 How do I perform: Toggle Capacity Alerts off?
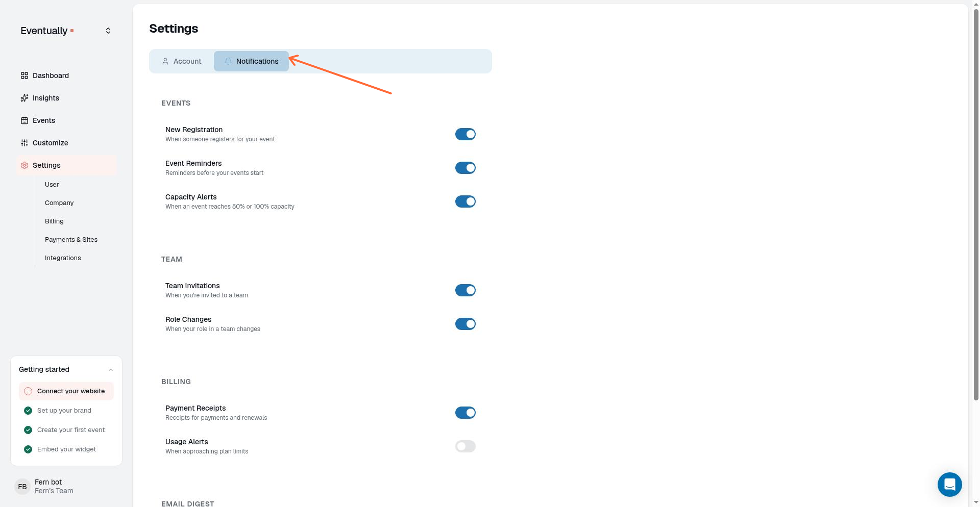(x=465, y=201)
